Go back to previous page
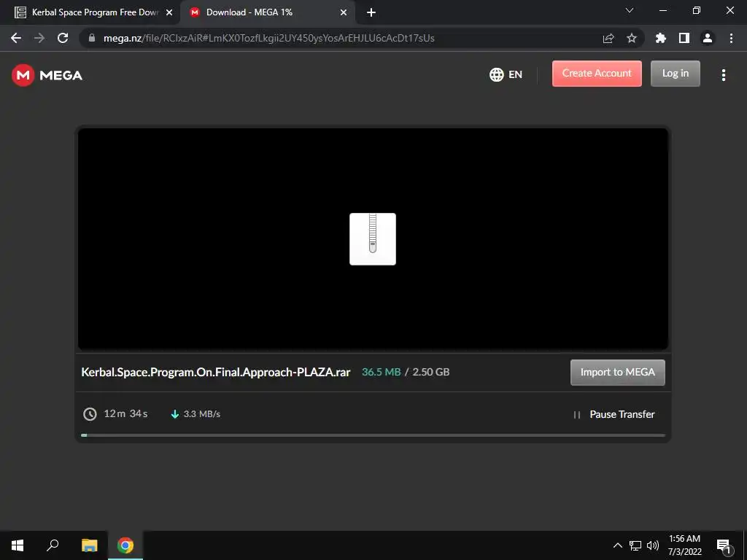This screenshot has width=747, height=560. (16, 38)
